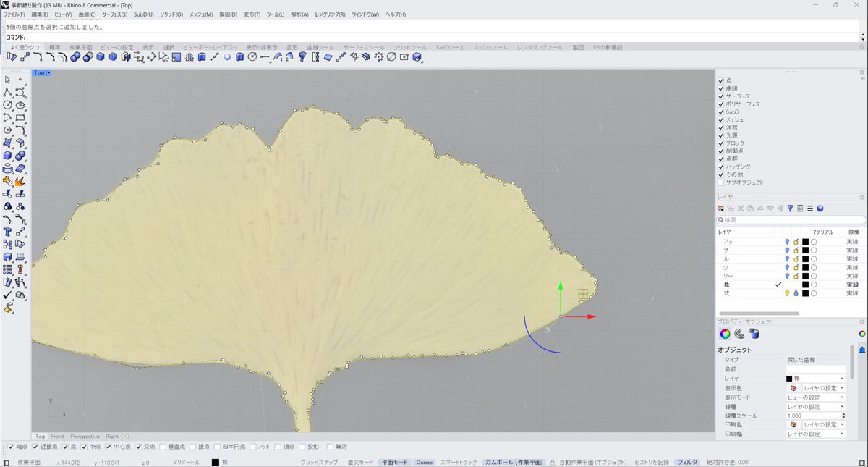Image resolution: width=868 pixels, height=467 pixels.
Task: Open Top viewport title dropdown arrow
Action: coord(48,72)
